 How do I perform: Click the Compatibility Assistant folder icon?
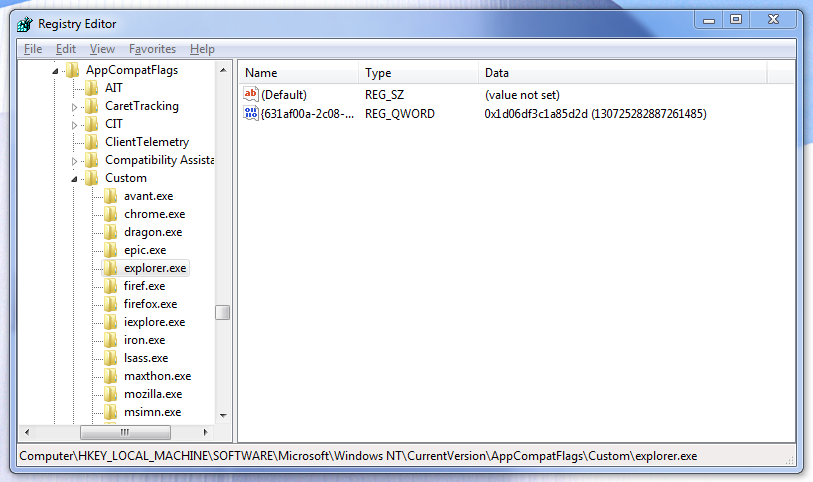[x=92, y=160]
